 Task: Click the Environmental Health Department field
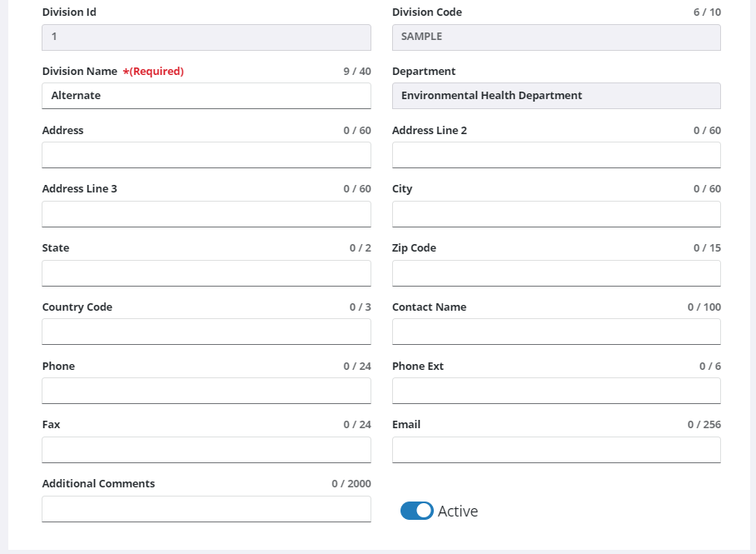tap(556, 96)
